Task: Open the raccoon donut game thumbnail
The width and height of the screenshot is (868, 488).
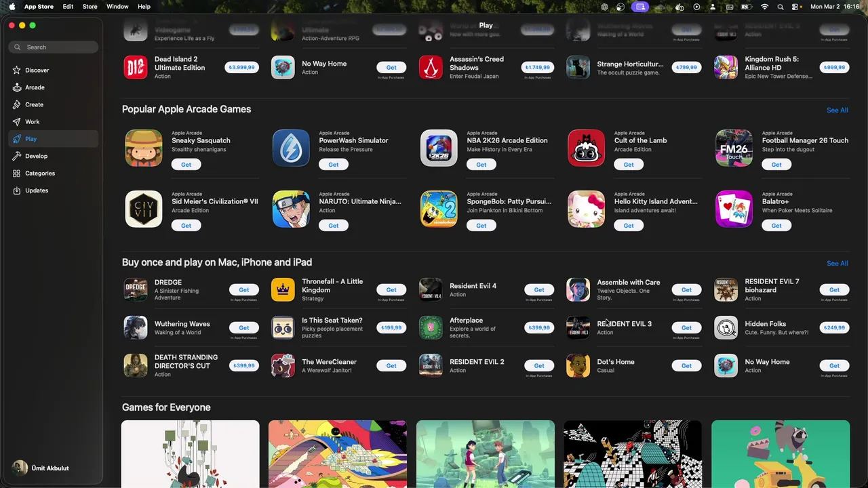Action: tap(781, 453)
